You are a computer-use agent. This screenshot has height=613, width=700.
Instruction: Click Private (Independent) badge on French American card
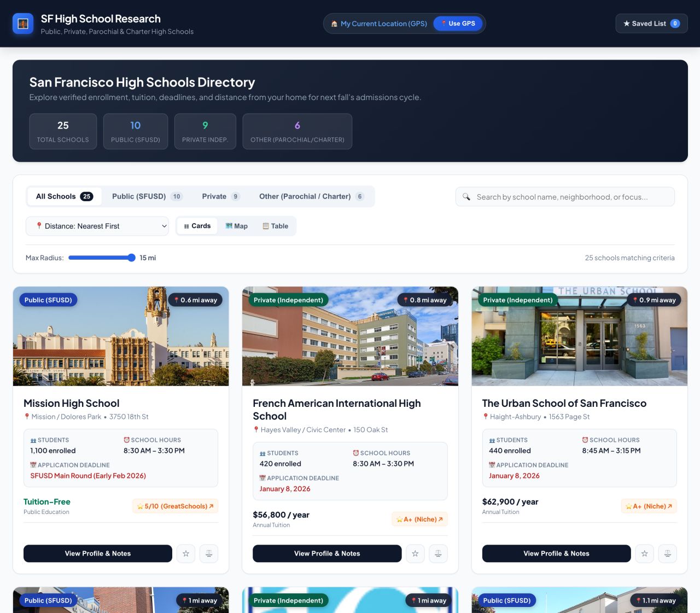(288, 300)
